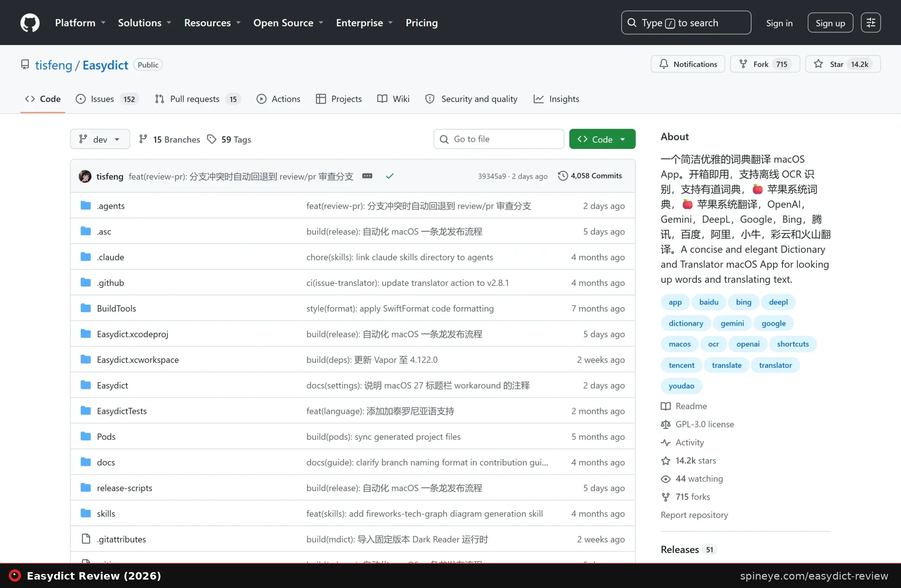901x588 pixels.
Task: Star the Easydict repository
Action: pos(842,64)
